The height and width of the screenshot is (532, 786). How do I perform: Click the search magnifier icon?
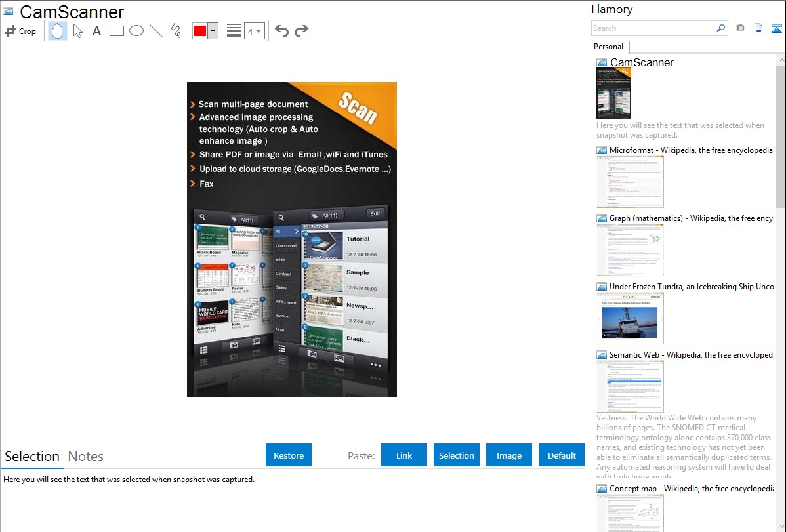(x=721, y=28)
